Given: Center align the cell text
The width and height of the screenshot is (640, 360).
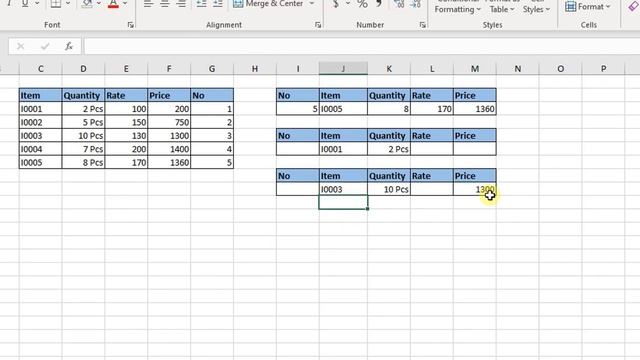Looking at the screenshot, I should tap(165, 4).
